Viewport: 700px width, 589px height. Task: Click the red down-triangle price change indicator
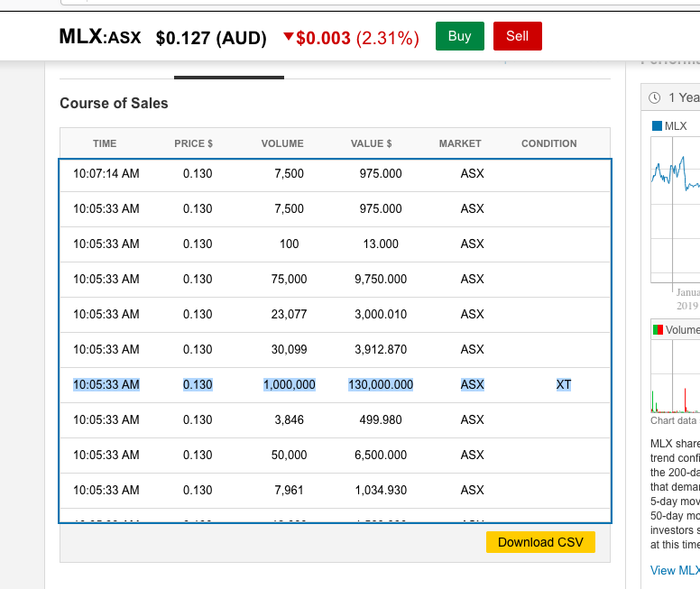[x=289, y=36]
